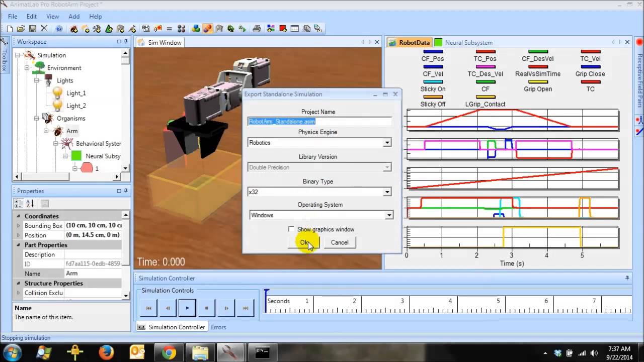This screenshot has height=362, width=644.
Task: Collapse the Organisms tree node
Action: [x=36, y=118]
